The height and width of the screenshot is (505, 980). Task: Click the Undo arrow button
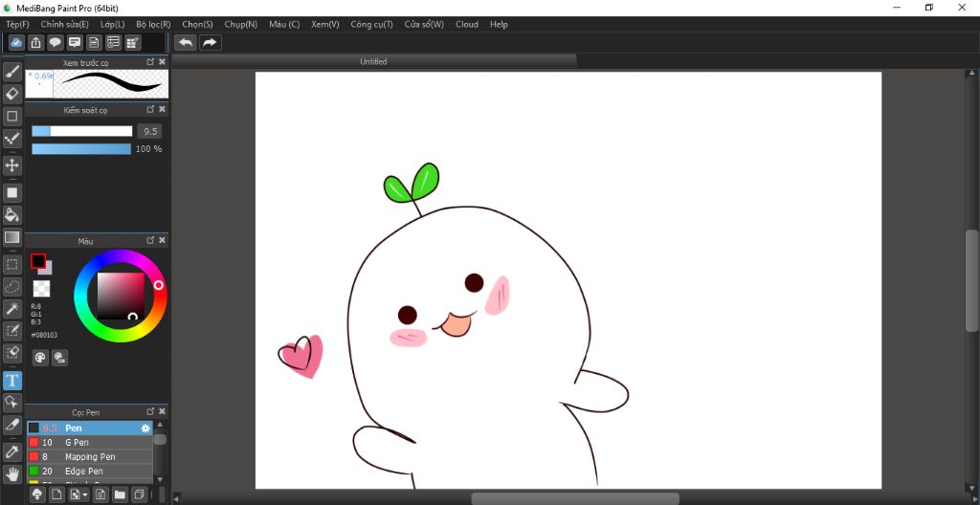[x=186, y=42]
